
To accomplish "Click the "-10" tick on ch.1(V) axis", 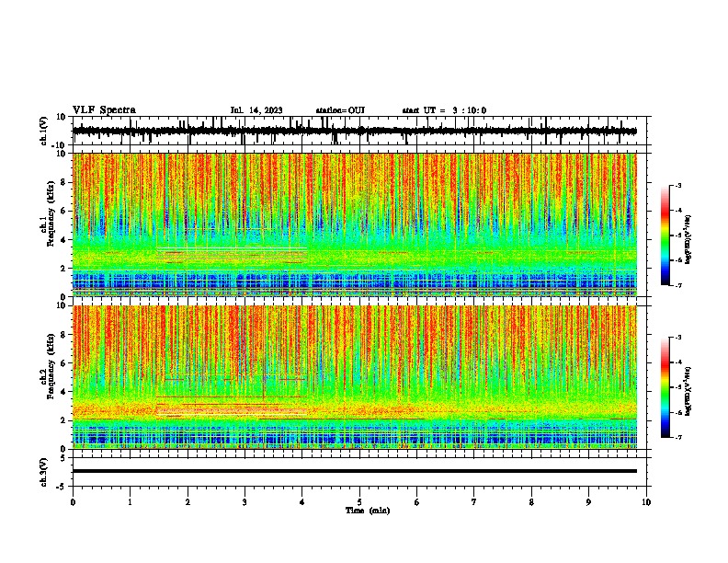I will [60, 145].
